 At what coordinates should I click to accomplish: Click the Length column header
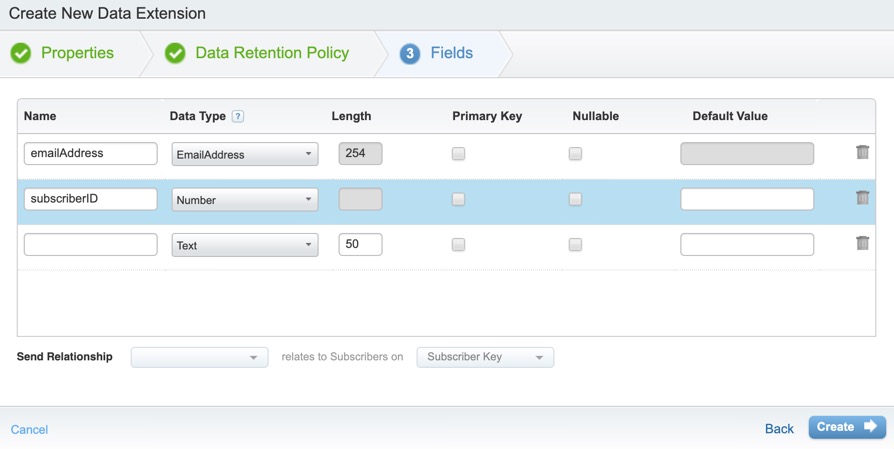click(x=351, y=116)
